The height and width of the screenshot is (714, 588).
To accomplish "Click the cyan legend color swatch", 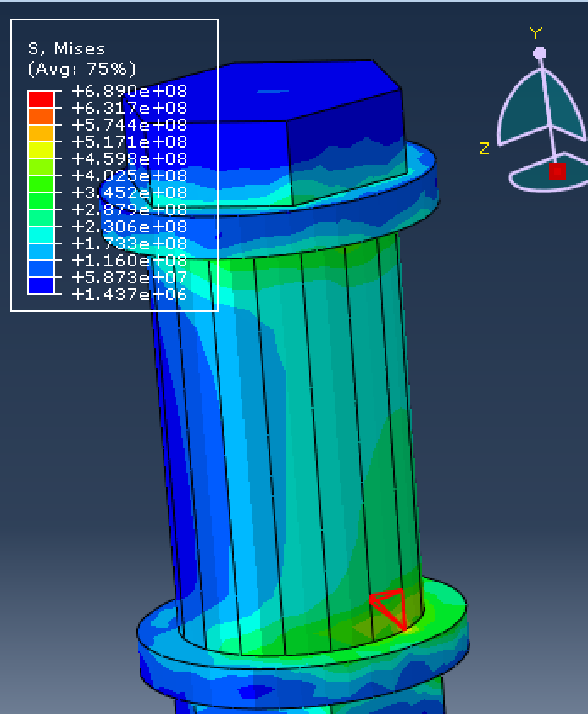I will click(x=41, y=235).
